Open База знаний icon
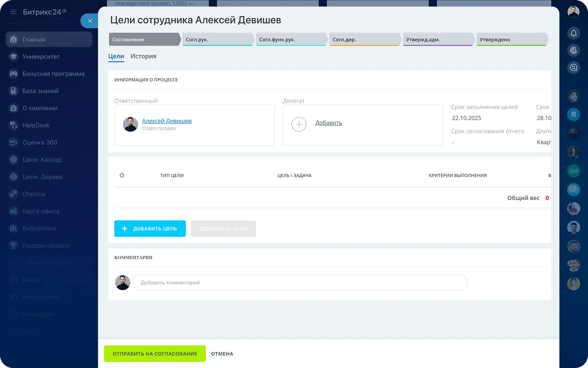Screen dimensions: 588x368 pos(13,91)
